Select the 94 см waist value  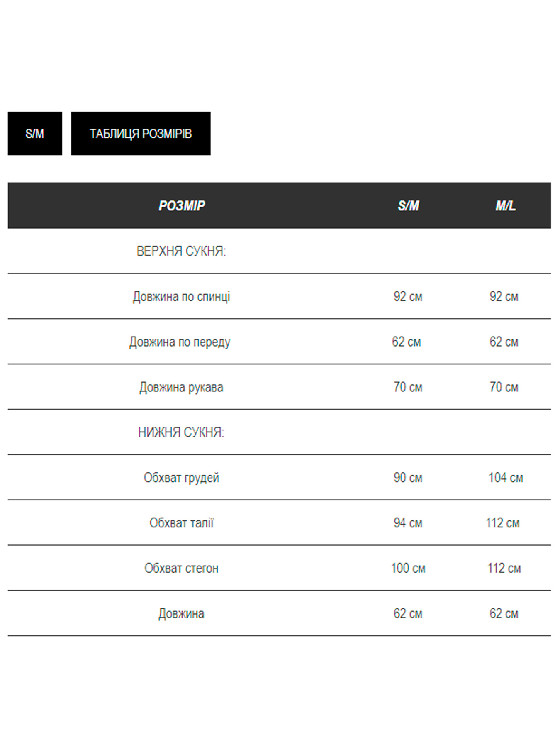tap(408, 523)
